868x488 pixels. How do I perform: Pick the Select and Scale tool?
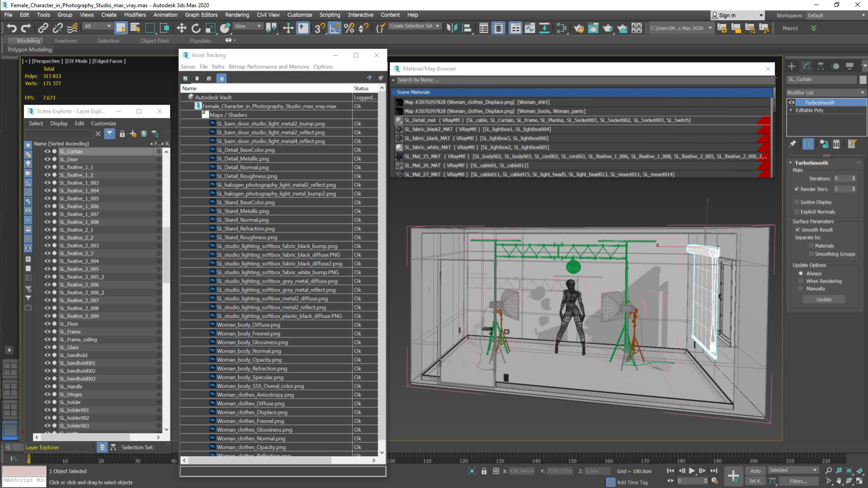coord(210,28)
